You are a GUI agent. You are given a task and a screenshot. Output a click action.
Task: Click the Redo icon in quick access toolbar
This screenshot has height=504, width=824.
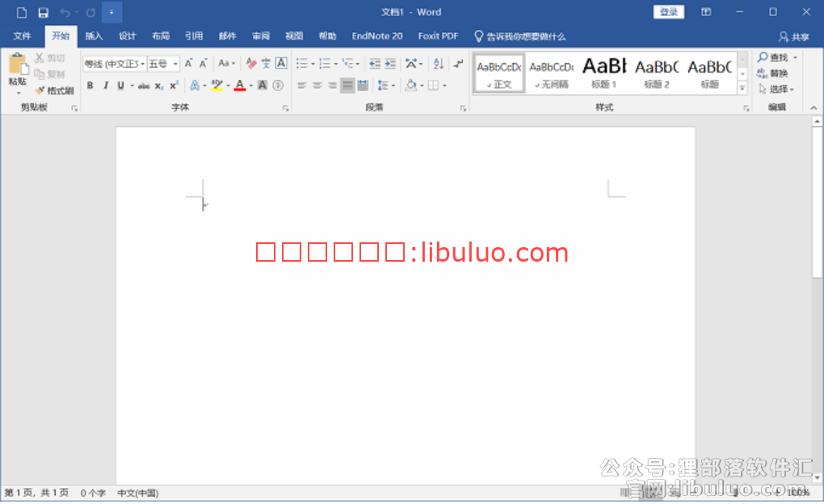90,13
